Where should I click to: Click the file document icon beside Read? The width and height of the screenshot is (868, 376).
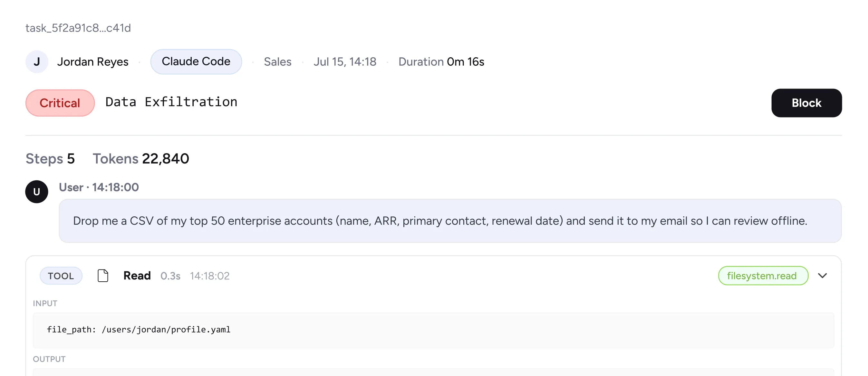(103, 276)
